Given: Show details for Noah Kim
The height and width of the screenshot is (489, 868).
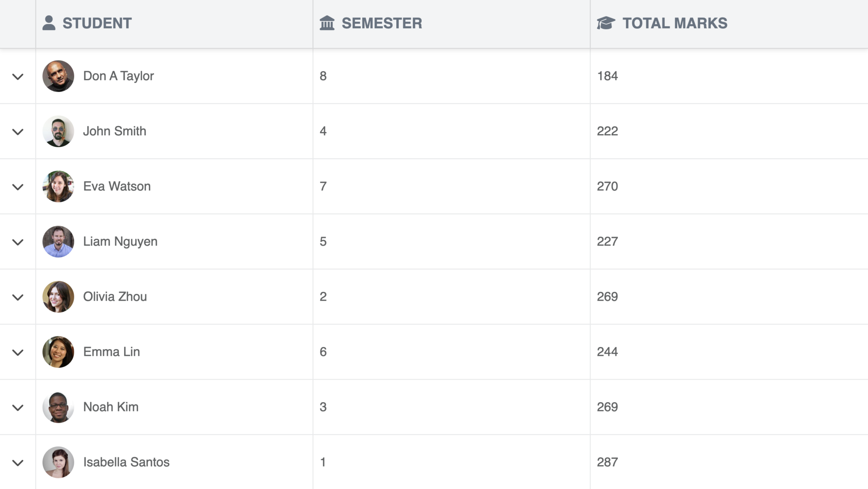Looking at the screenshot, I should point(18,407).
